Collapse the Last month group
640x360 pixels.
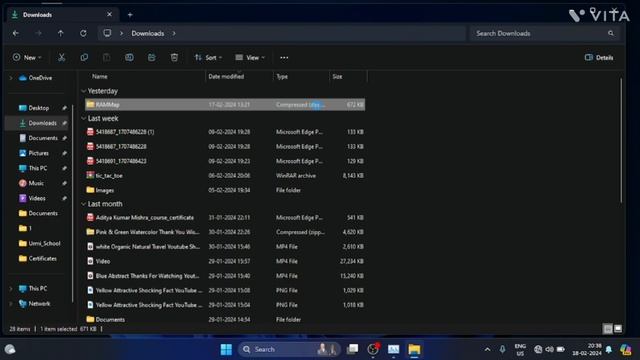tap(84, 204)
